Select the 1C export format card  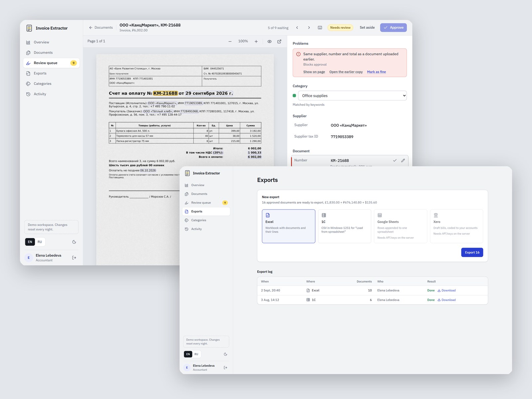pyautogui.click(x=344, y=226)
